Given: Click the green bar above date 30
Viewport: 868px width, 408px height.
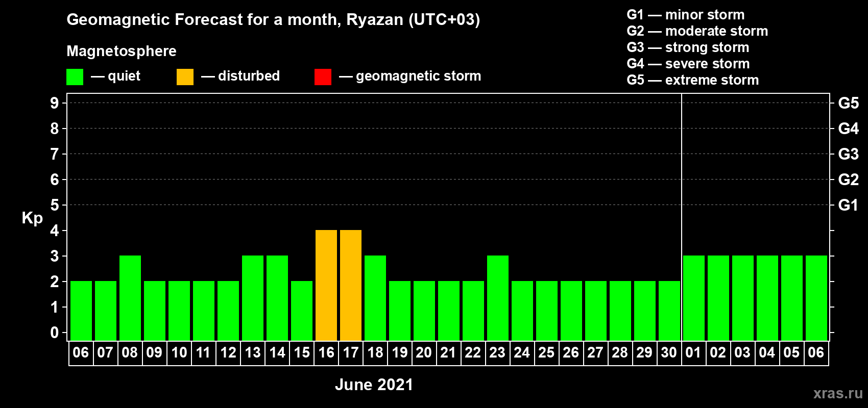Looking at the screenshot, I should (669, 311).
